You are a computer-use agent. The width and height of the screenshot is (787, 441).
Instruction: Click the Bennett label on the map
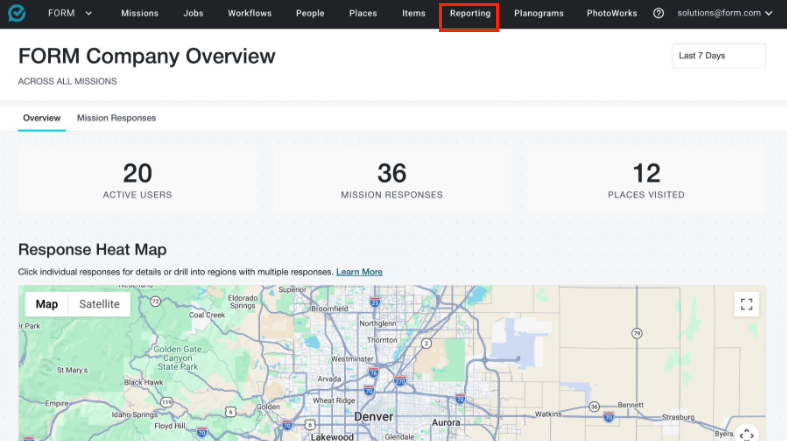click(630, 405)
